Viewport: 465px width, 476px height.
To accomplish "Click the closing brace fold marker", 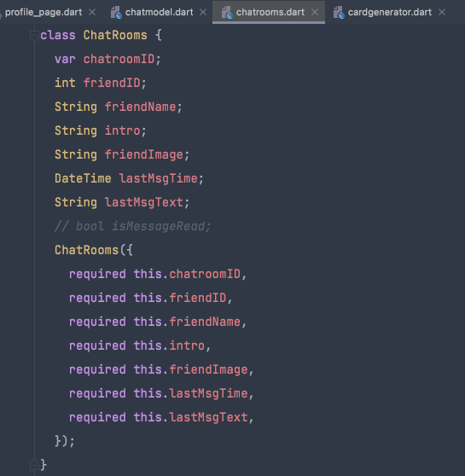I will pos(34,465).
